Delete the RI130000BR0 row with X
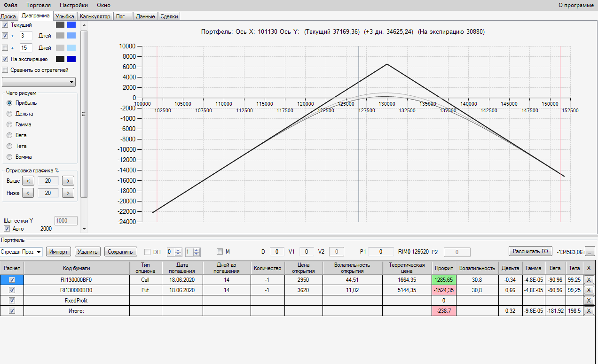The height and width of the screenshot is (364, 598). click(x=589, y=290)
